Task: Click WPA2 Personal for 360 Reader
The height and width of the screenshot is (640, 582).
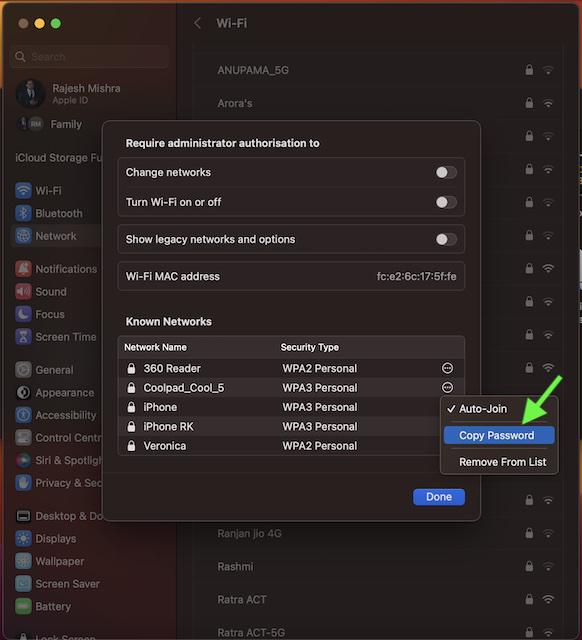Action: click(320, 368)
